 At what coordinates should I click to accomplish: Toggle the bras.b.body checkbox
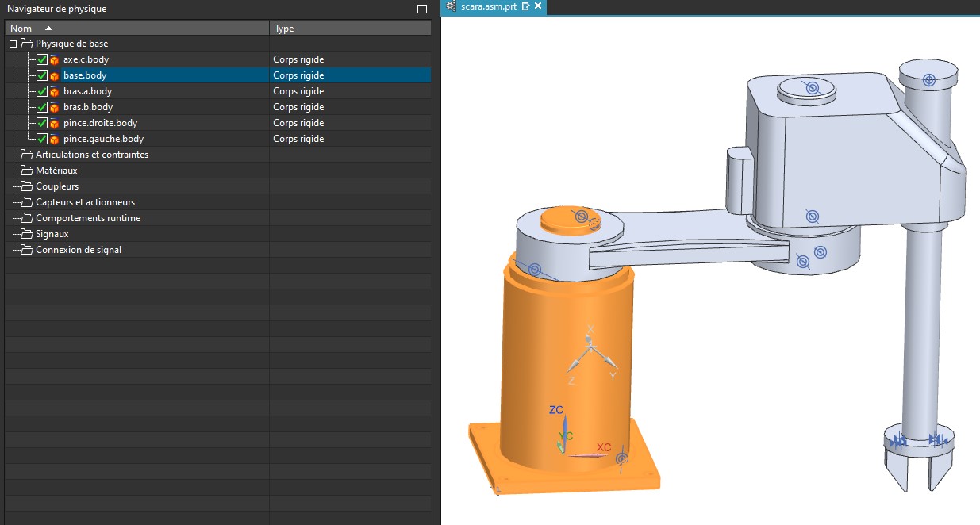pos(42,107)
